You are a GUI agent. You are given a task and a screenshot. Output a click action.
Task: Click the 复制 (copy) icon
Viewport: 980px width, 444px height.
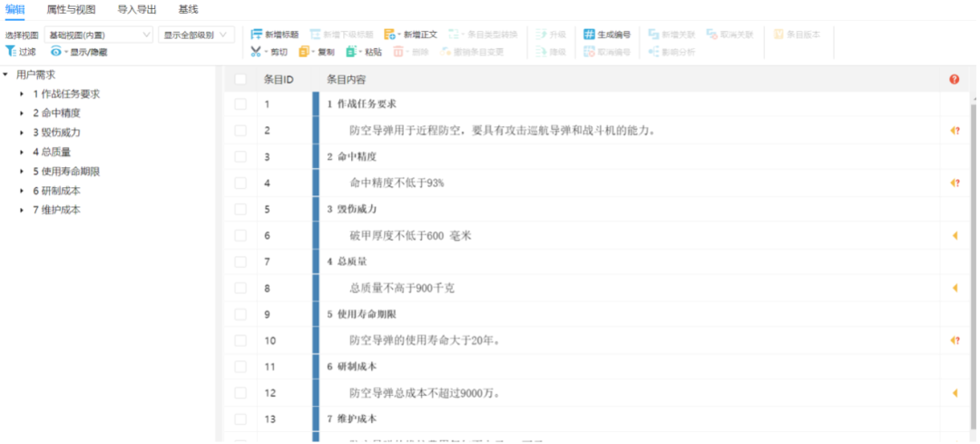tap(304, 52)
